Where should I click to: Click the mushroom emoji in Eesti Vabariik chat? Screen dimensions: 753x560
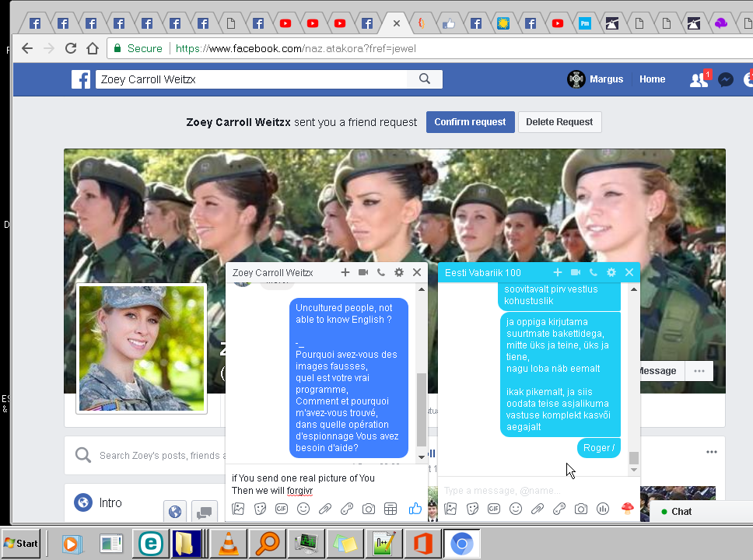tap(627, 509)
